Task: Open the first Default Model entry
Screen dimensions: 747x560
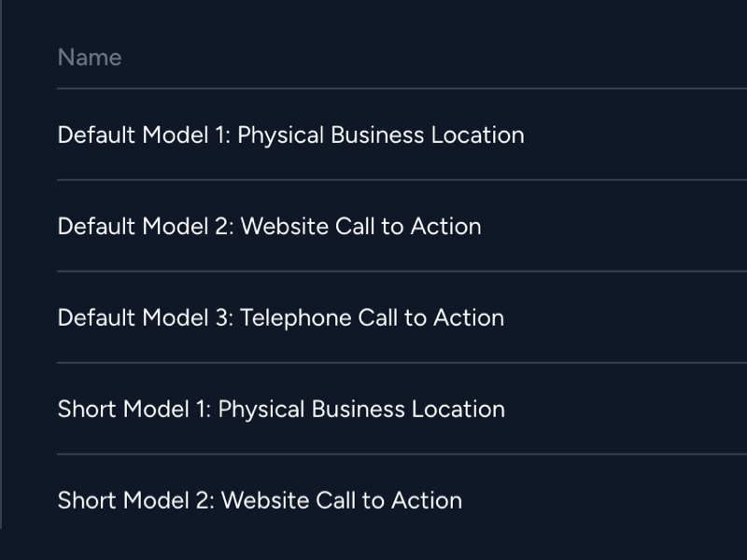Action: (x=291, y=135)
